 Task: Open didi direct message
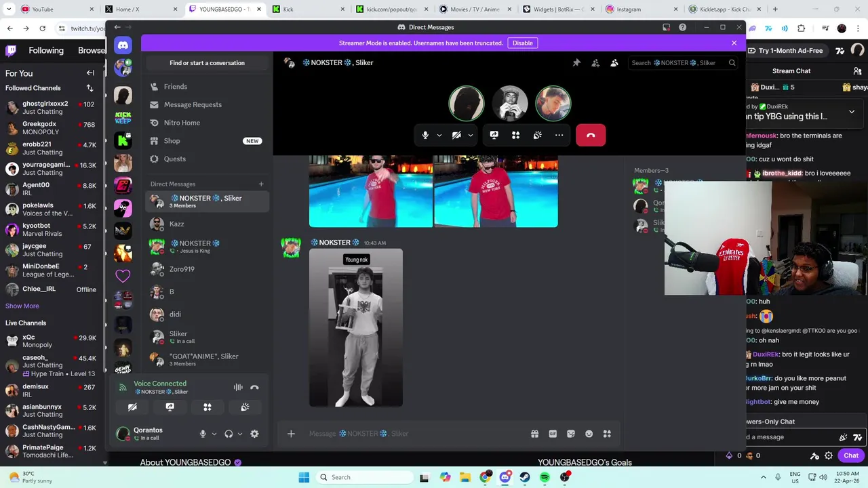[x=207, y=314]
